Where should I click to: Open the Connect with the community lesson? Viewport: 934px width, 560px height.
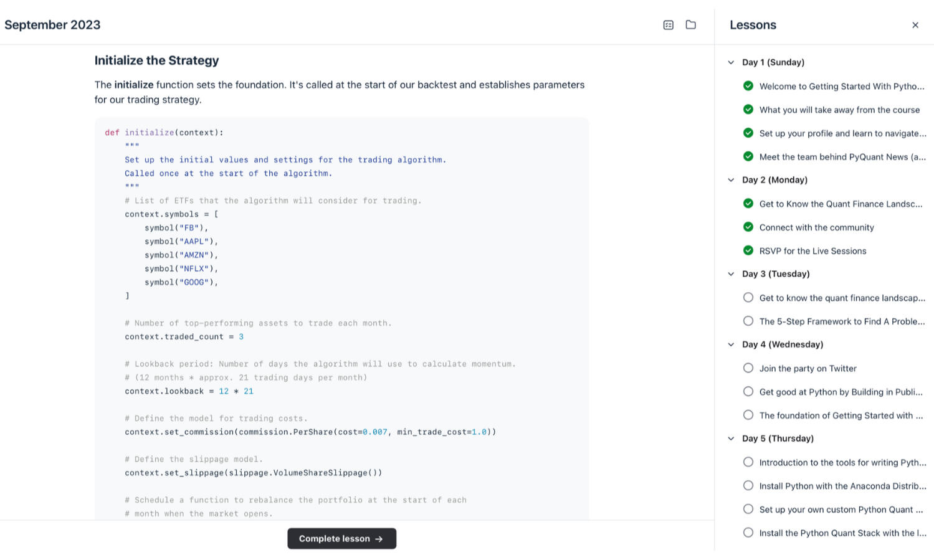(816, 227)
